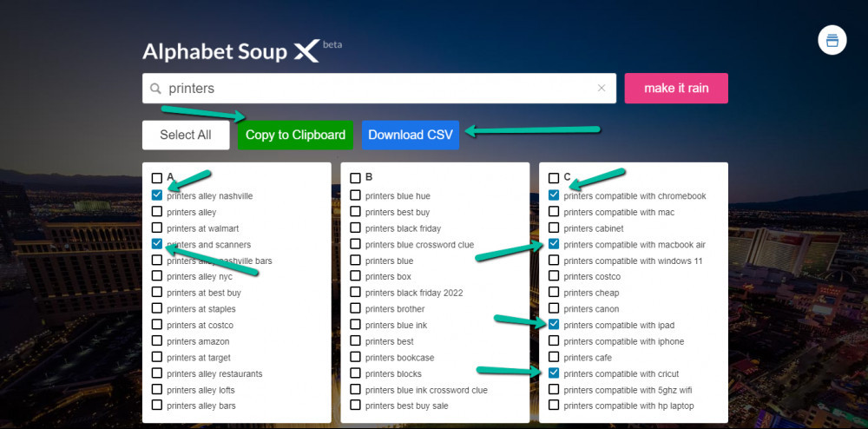The width and height of the screenshot is (868, 429).
Task: Check printers compatible with hp laptop
Action: (x=554, y=406)
